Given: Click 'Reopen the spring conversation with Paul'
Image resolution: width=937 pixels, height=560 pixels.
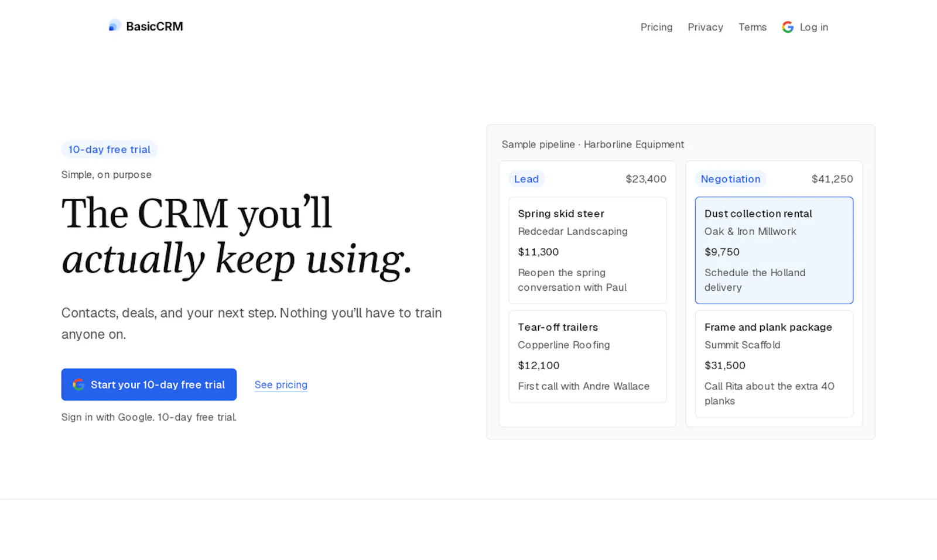Looking at the screenshot, I should pyautogui.click(x=572, y=280).
